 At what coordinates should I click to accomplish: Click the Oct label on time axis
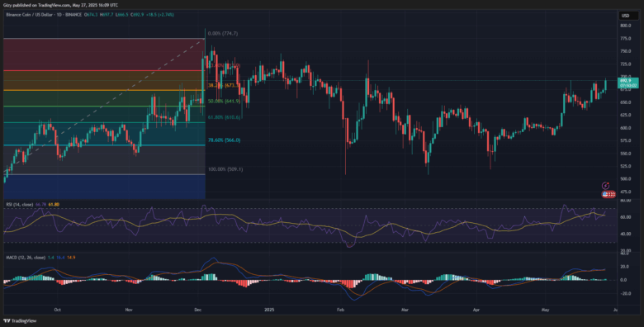click(x=58, y=309)
